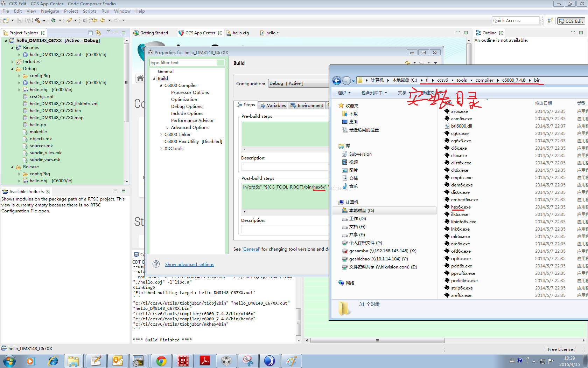
Task: Maximize the Outline view panel
Action: [x=581, y=33]
